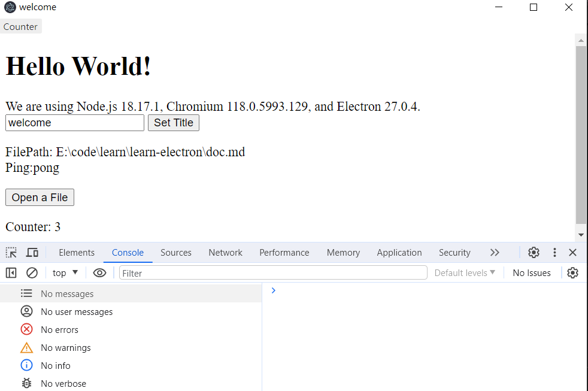Switch to the Application tab
Screen dimensions: 588x391
399,252
